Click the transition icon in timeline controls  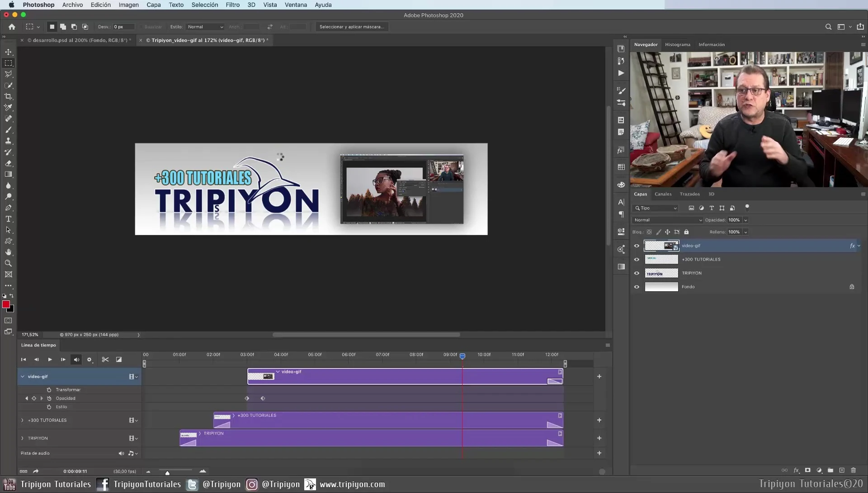(119, 360)
